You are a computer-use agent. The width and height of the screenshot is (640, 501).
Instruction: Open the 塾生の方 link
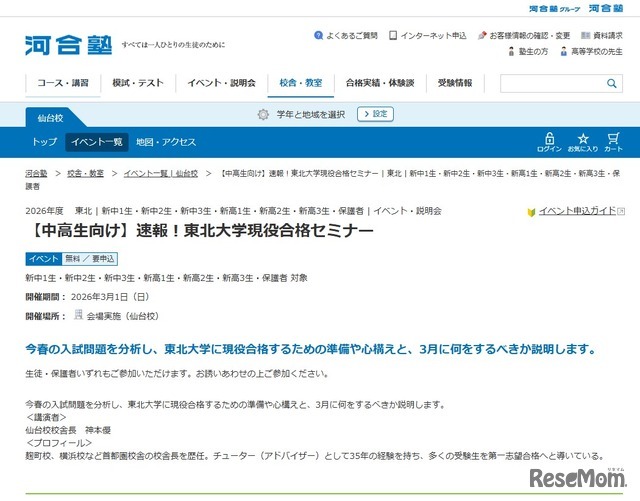coord(533,51)
